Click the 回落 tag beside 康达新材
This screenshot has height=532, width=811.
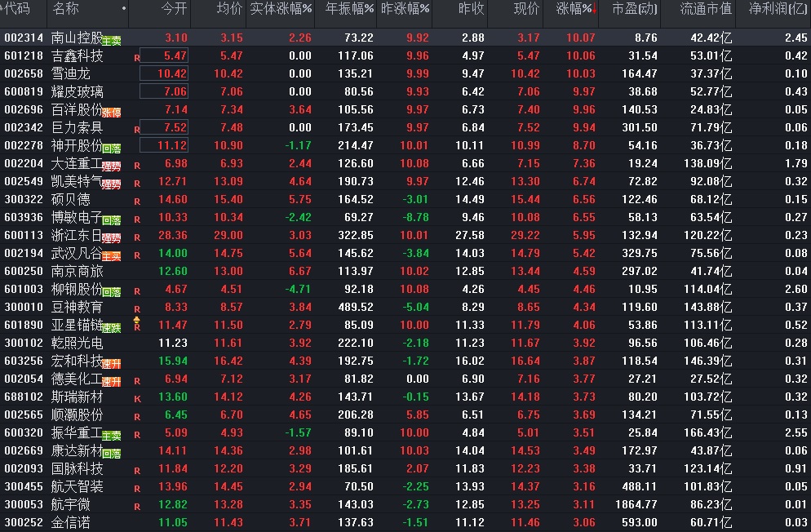pos(111,454)
